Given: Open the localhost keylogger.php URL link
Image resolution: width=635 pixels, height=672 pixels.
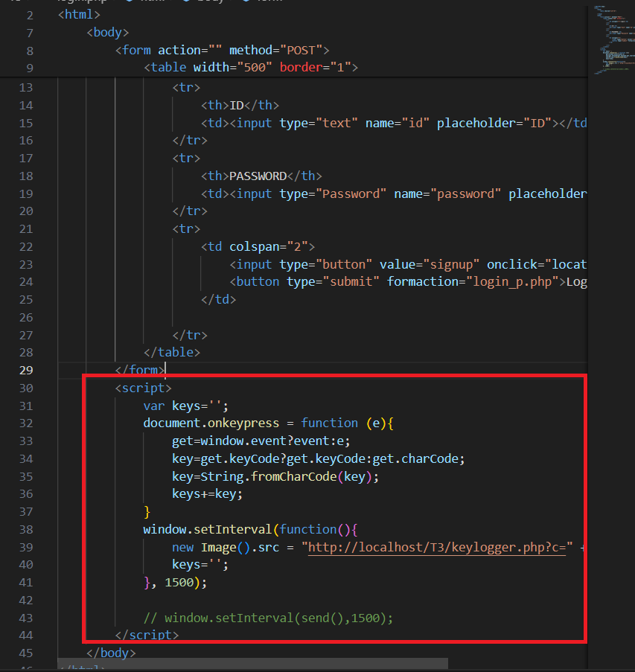Looking at the screenshot, I should tap(437, 547).
